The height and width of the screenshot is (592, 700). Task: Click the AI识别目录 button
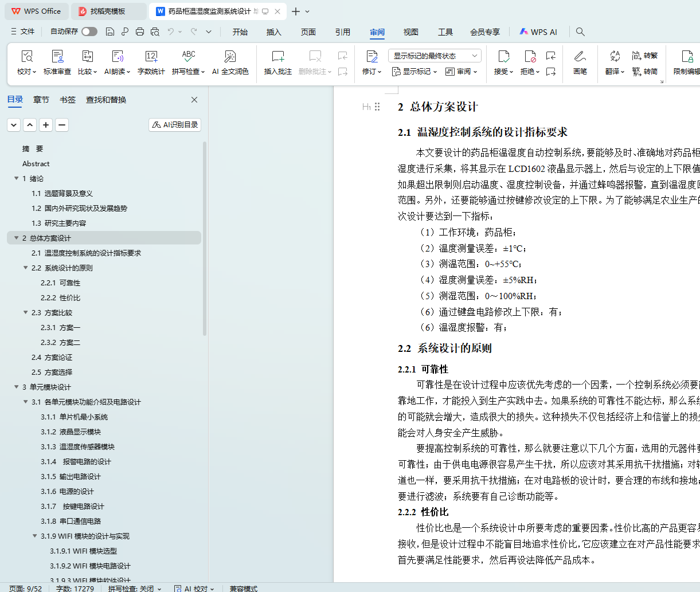175,124
